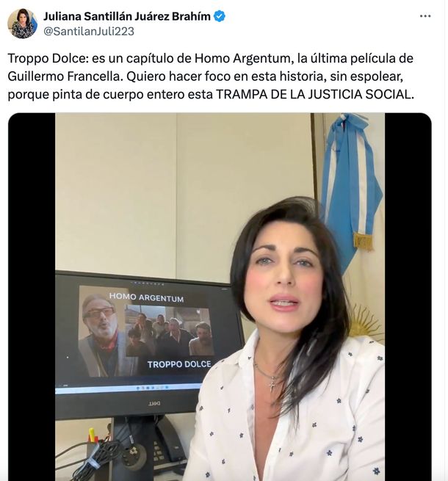Click the golden sun emblem on the flag
The width and height of the screenshot is (448, 481).
366,321
